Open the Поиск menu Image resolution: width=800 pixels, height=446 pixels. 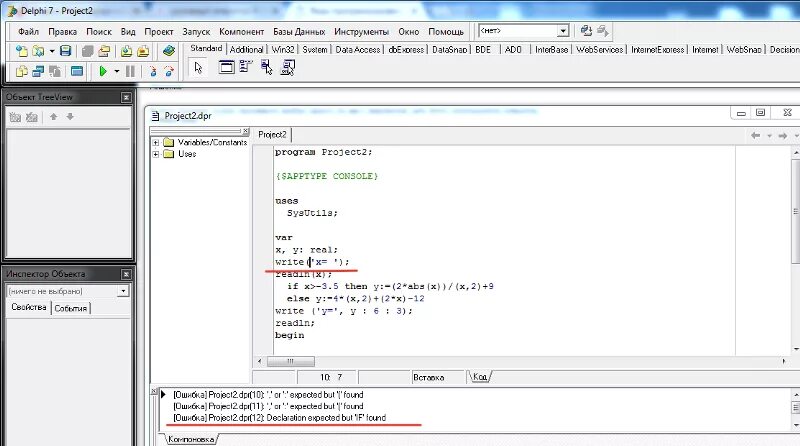coord(99,32)
